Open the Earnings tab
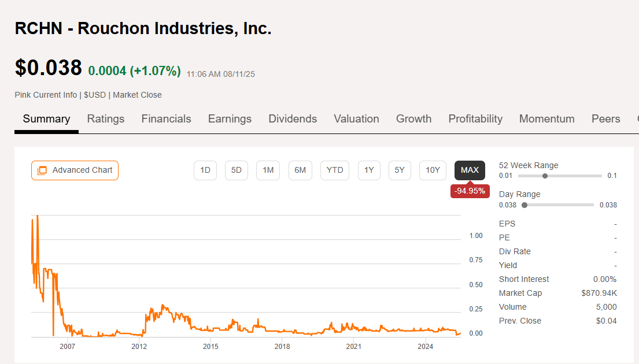Viewport: 639px width, 364px height. [x=230, y=119]
